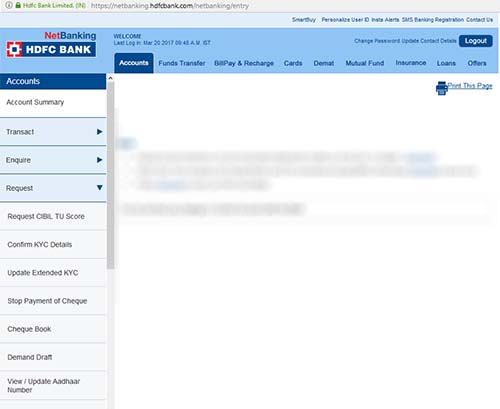Screen dimensions: 500x409
Task: Open the SmartBuy link
Action: click(304, 20)
